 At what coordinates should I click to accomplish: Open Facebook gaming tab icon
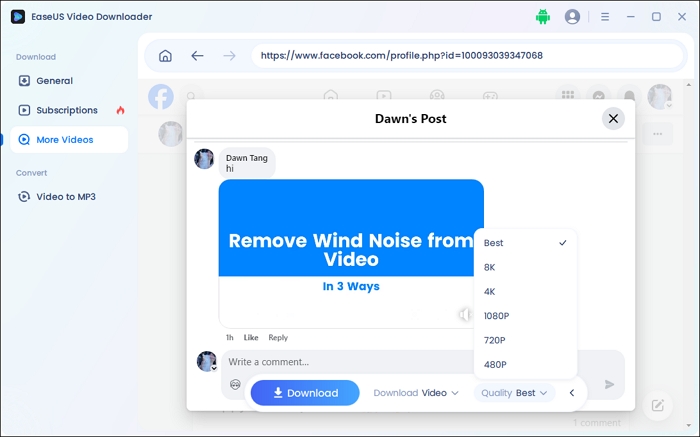point(490,96)
